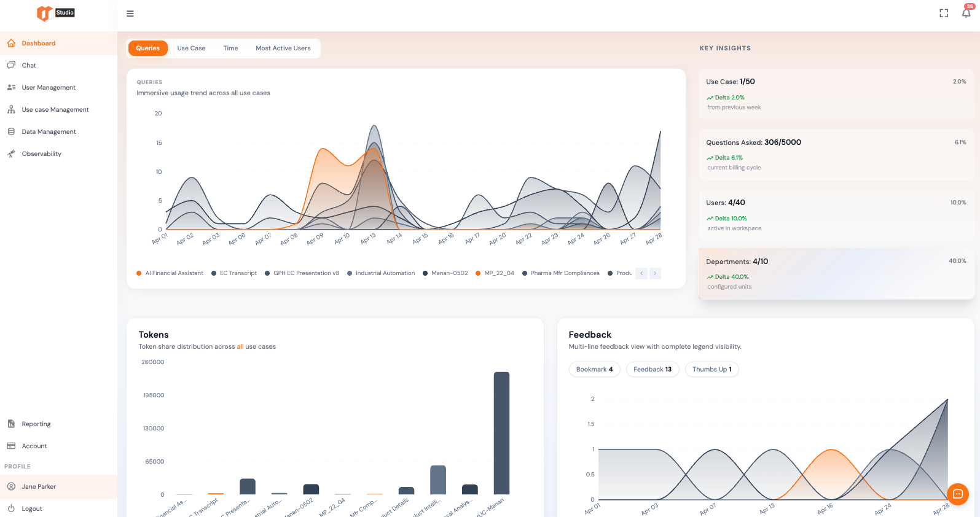Open User Management page
Screen dimensions: 980x517
coord(58,87)
